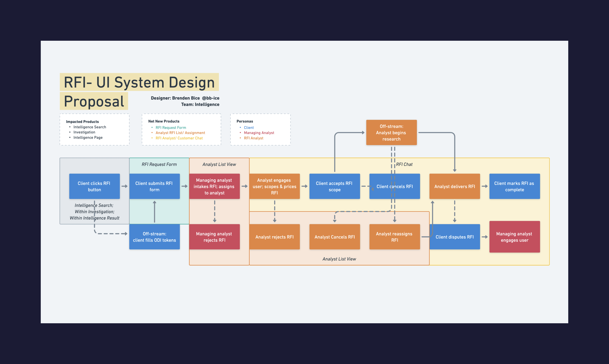The height and width of the screenshot is (364, 609).
Task: Select the 'Client disputes RFI' blue box
Action: click(454, 237)
